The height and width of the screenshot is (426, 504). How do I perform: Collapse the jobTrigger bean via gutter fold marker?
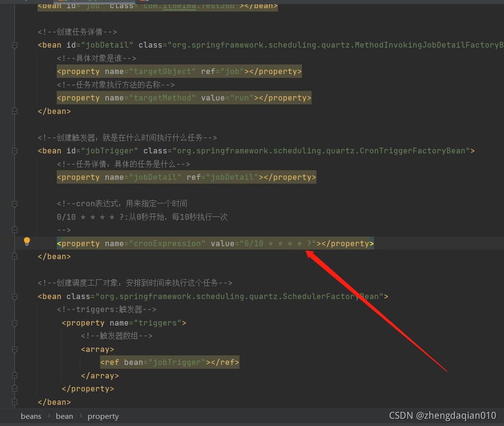click(14, 150)
